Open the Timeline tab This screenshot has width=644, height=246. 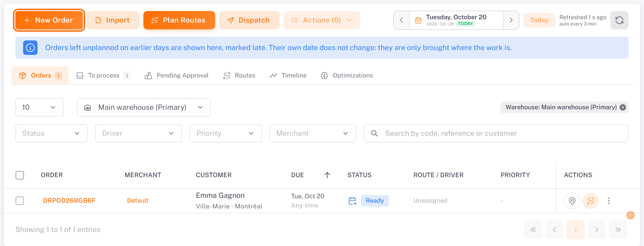pyautogui.click(x=288, y=75)
